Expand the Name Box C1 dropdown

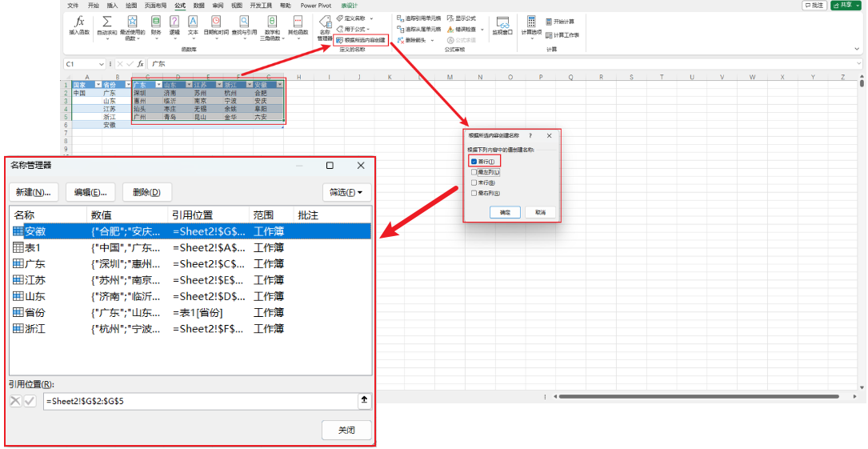(x=102, y=64)
